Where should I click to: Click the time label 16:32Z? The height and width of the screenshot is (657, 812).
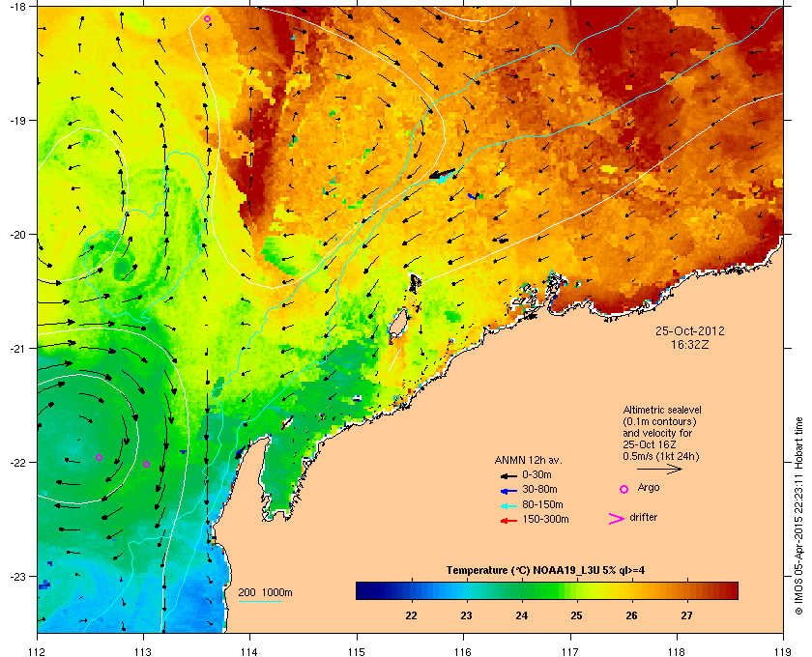(690, 344)
